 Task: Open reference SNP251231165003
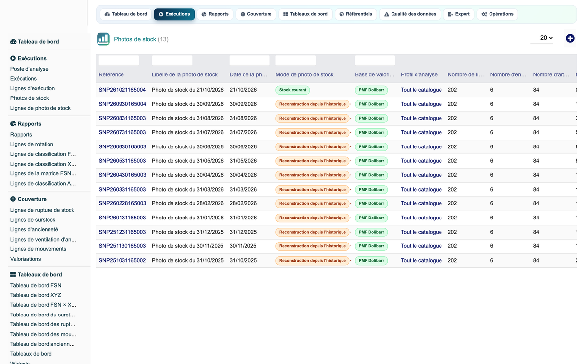pyautogui.click(x=122, y=232)
